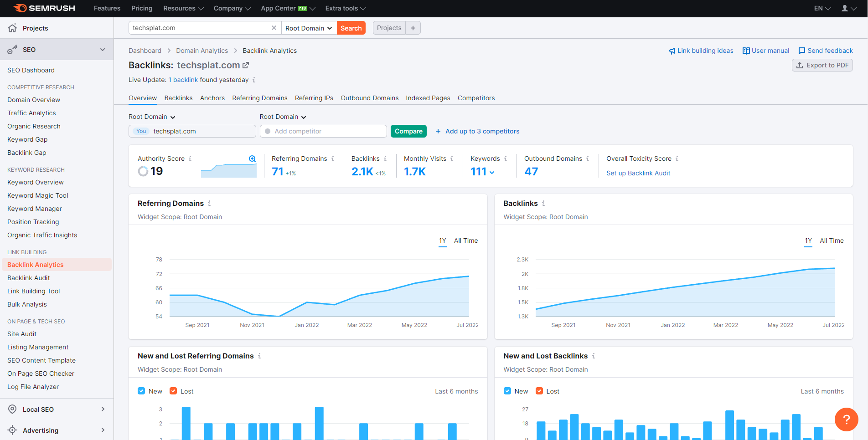Click Monthly Visits info icon

coord(452,159)
